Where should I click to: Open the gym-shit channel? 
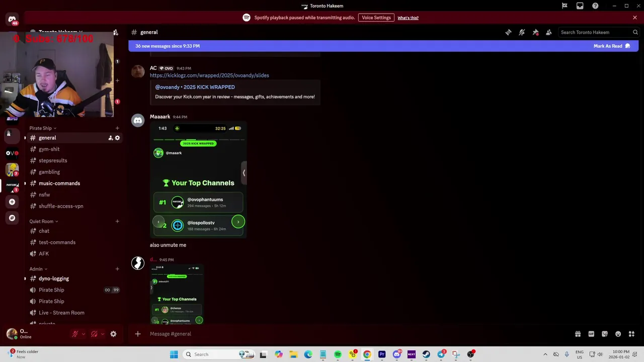(x=74, y=149)
